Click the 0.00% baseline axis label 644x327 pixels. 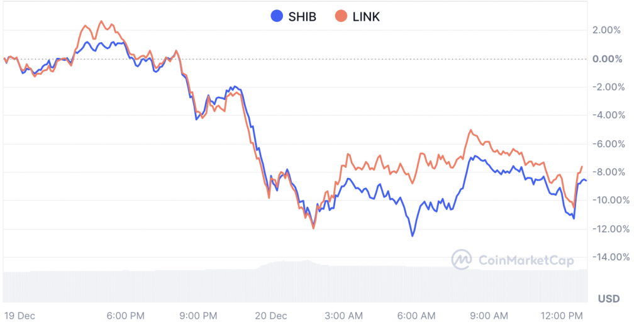click(x=608, y=59)
